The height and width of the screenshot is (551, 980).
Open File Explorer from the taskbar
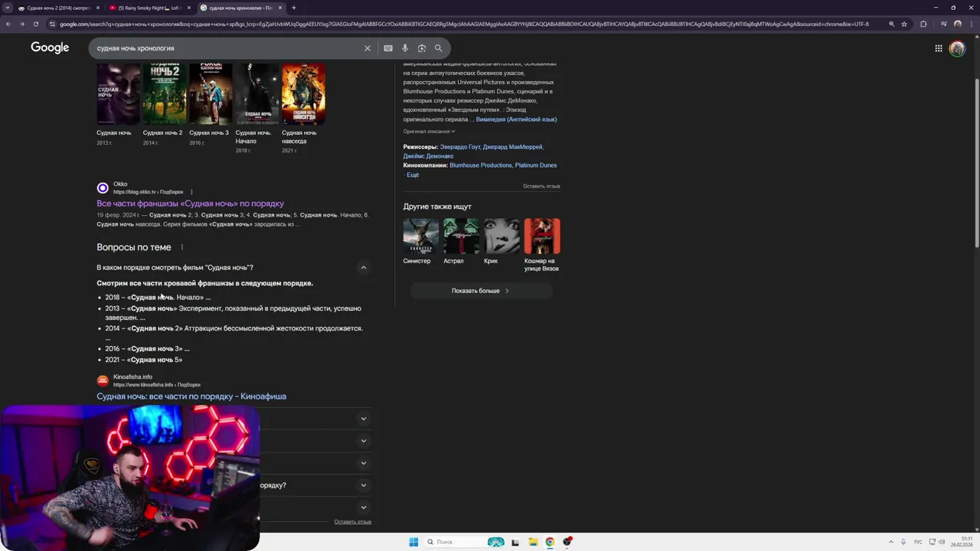533,542
